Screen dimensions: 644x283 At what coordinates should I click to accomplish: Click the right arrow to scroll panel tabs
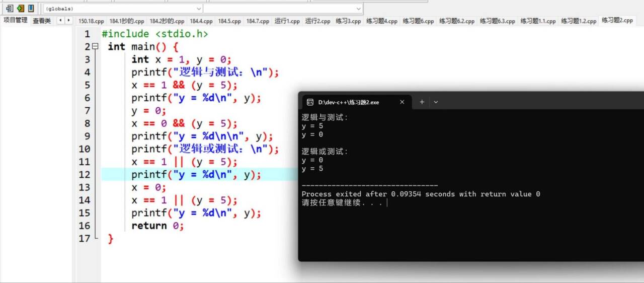click(x=68, y=20)
